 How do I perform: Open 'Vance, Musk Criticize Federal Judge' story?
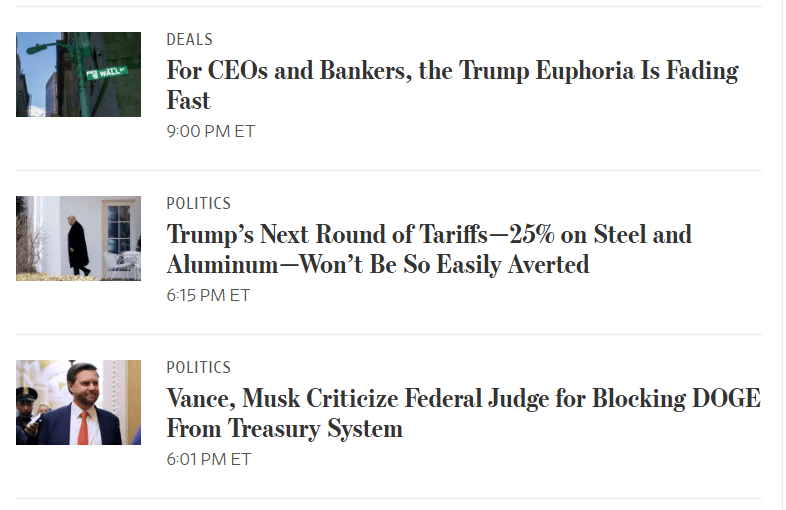tap(463, 399)
